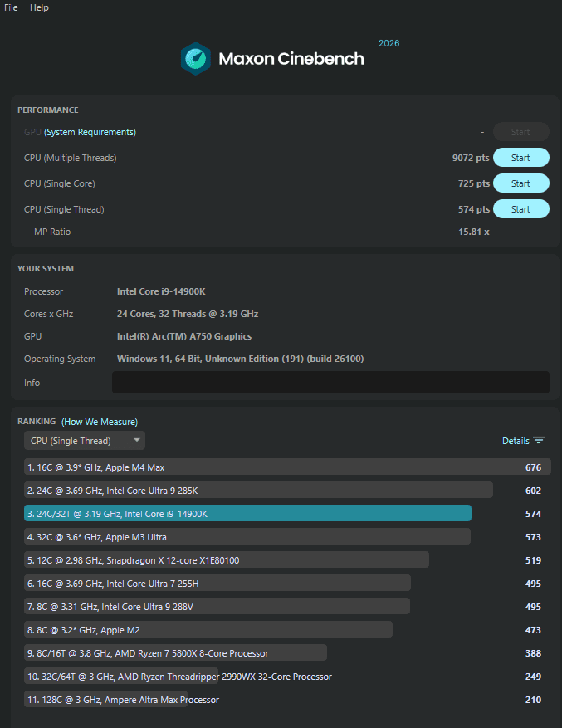Select the highlighted Intel Core i9-14900K bar

(x=247, y=514)
